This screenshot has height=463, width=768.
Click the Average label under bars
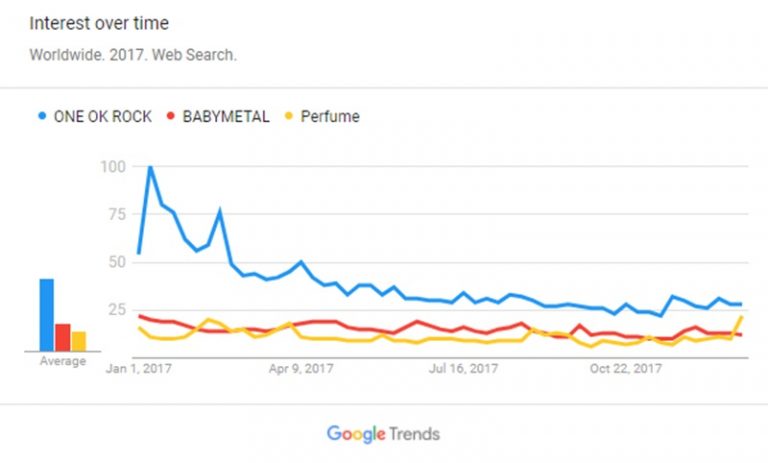click(63, 361)
